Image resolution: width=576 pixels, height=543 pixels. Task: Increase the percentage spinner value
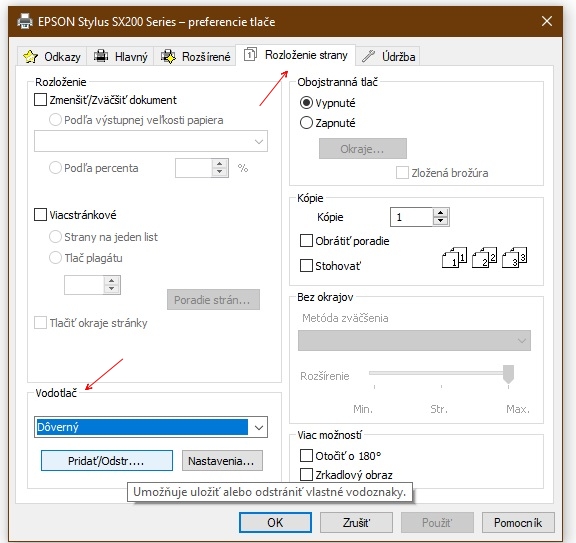[x=220, y=164]
